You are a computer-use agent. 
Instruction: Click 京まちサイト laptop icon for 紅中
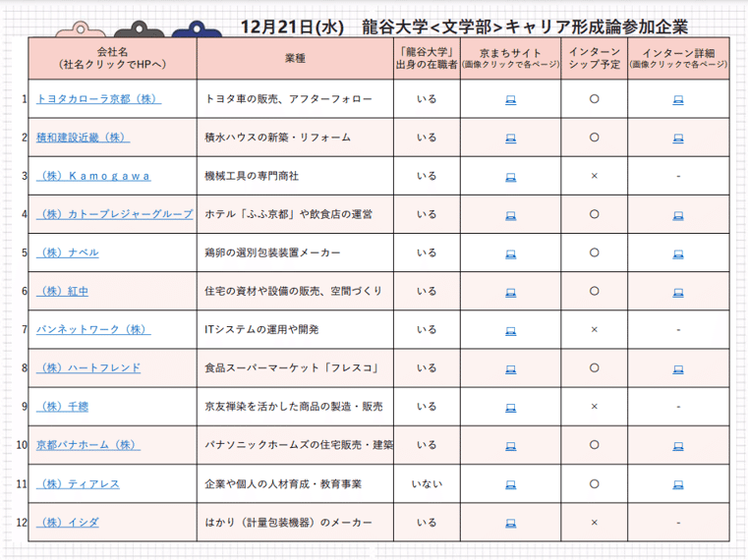click(510, 293)
